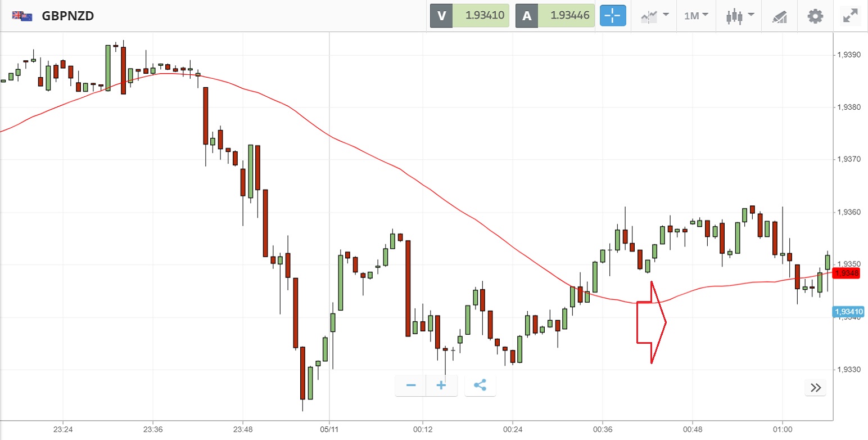Click the GBPNZD flag icon
868x440 pixels.
[22, 16]
